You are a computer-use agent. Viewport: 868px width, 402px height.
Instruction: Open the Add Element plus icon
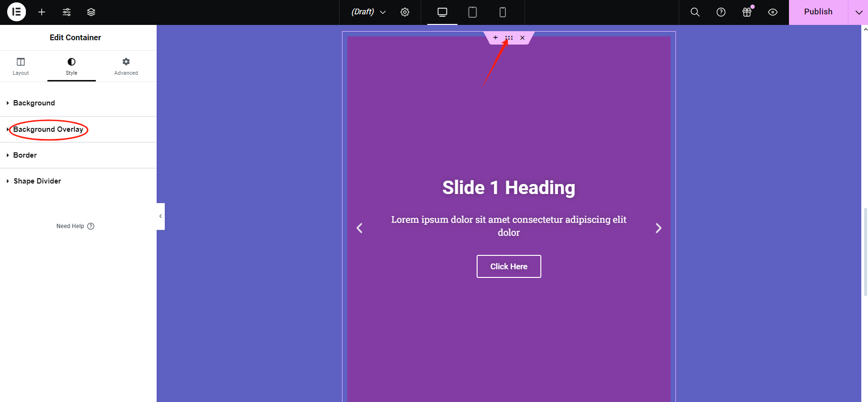click(x=42, y=12)
